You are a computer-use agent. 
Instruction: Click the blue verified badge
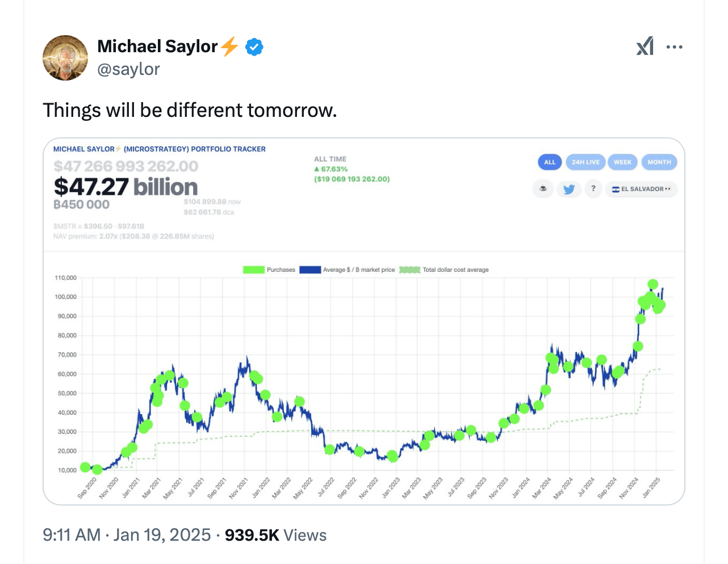click(x=253, y=47)
